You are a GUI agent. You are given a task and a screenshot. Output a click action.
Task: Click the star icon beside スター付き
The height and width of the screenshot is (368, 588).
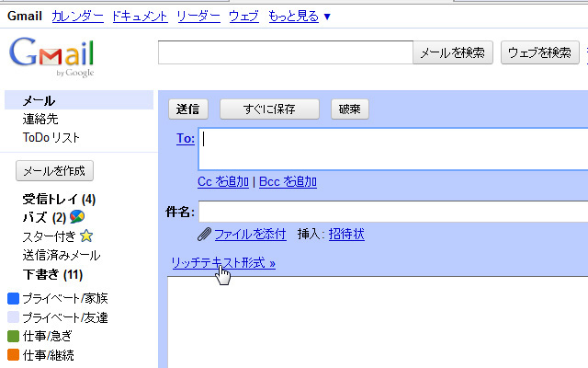86,236
